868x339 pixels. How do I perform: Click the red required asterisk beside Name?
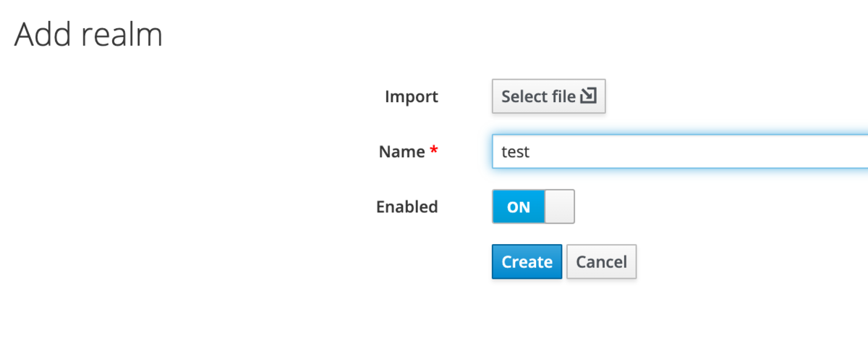(x=434, y=151)
